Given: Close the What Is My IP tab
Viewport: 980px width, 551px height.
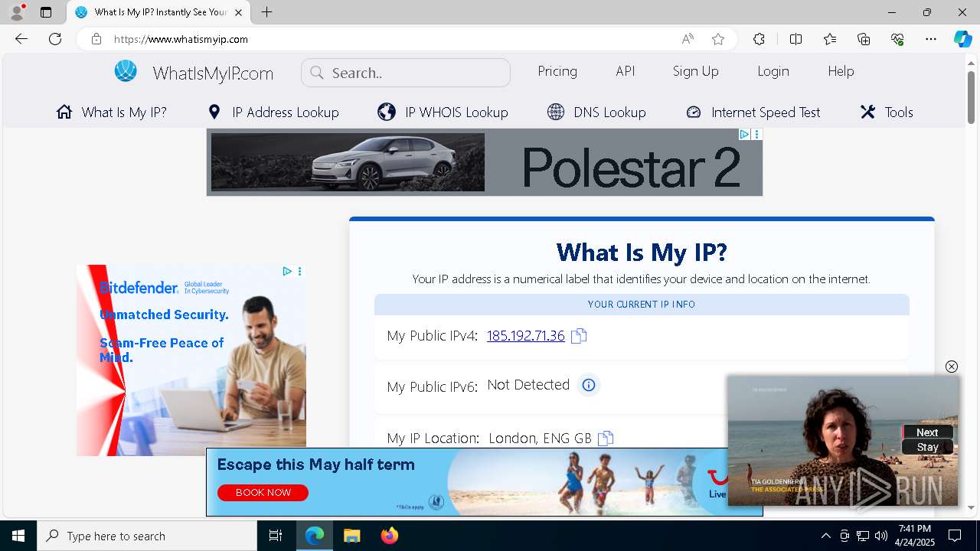Looking at the screenshot, I should 238,12.
